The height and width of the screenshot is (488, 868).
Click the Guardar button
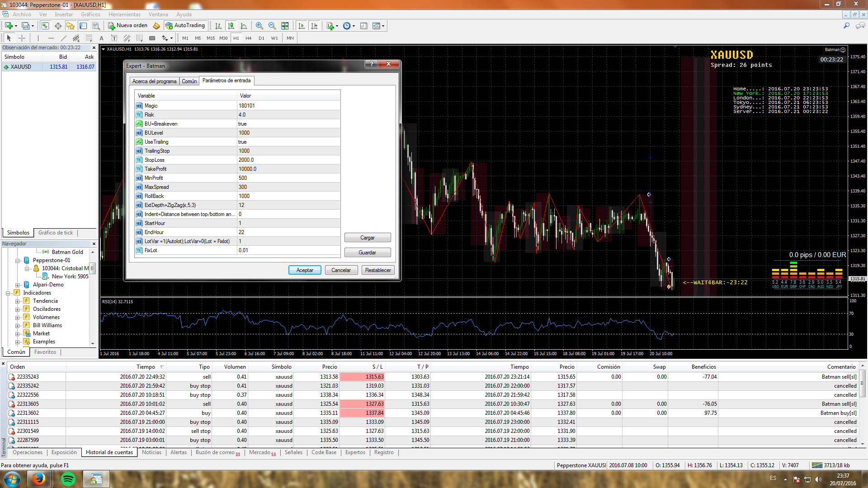click(x=367, y=253)
